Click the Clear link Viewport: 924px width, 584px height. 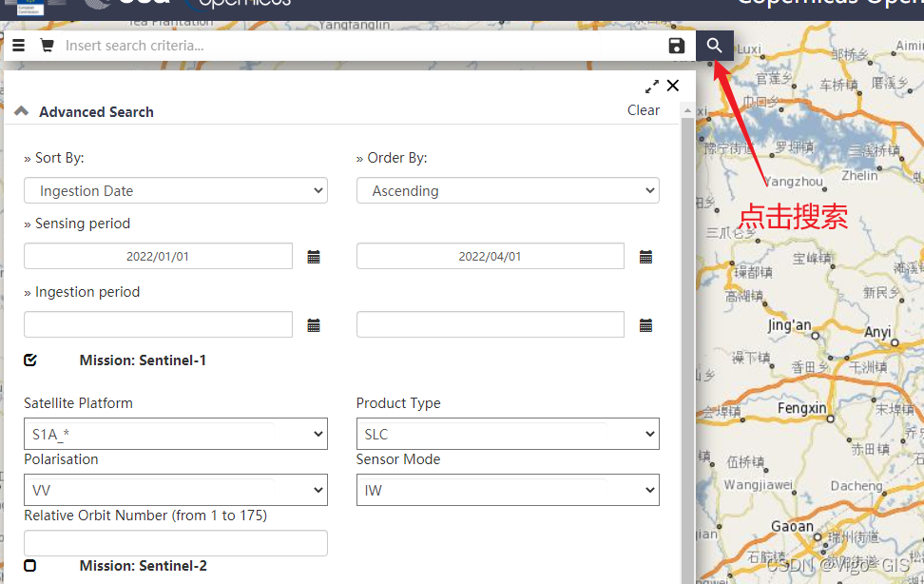[644, 110]
